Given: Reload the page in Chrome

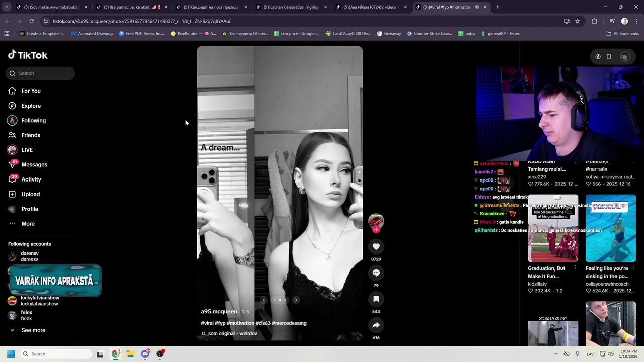Looking at the screenshot, I should [31, 21].
